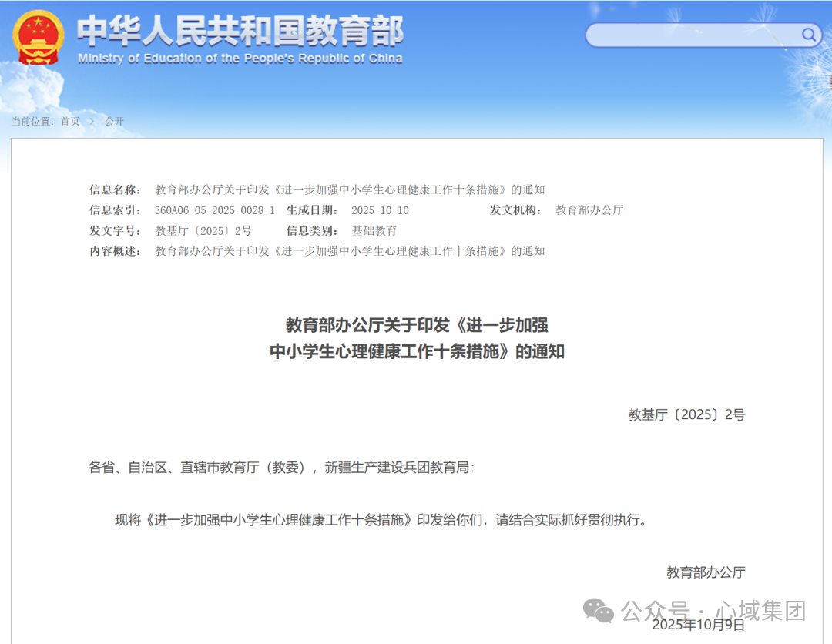Click the 生成日期 value 2025-10-10
The image size is (832, 644).
tap(380, 210)
